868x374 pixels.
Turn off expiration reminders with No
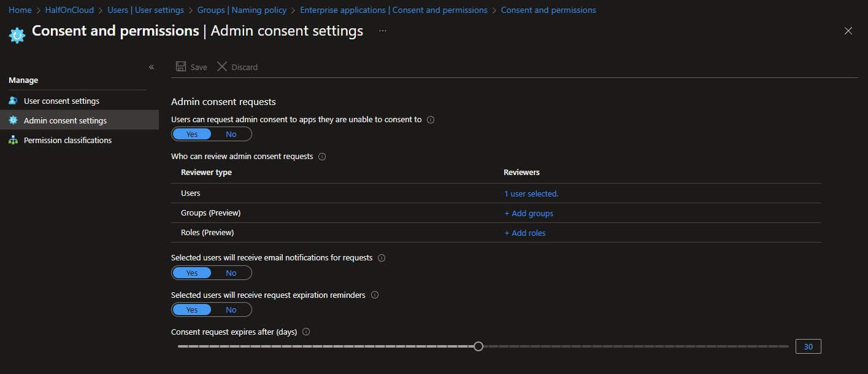[x=231, y=310]
